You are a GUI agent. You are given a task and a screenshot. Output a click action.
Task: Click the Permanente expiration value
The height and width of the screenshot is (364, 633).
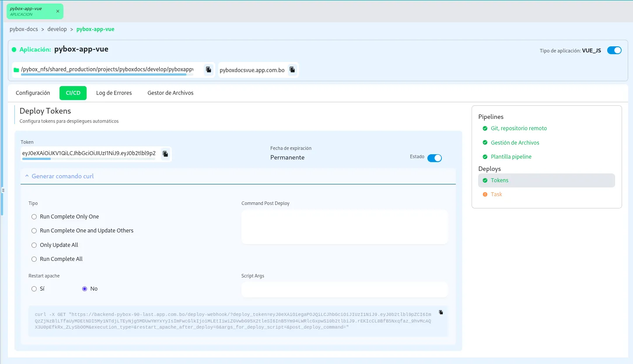click(287, 158)
